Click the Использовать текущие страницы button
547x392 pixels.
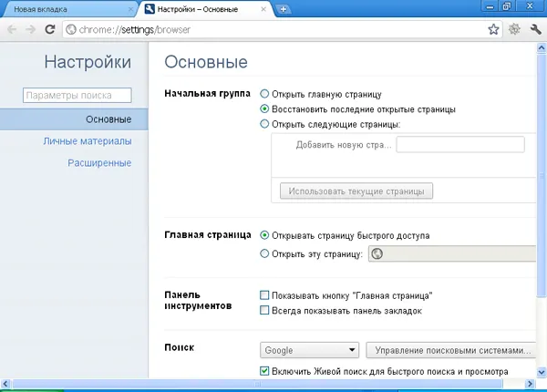click(x=356, y=191)
